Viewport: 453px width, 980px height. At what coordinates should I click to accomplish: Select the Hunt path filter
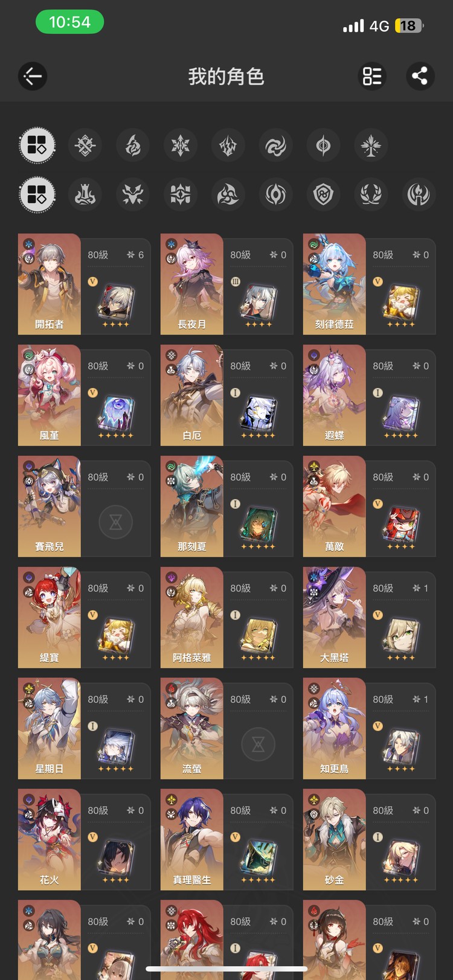click(133, 194)
